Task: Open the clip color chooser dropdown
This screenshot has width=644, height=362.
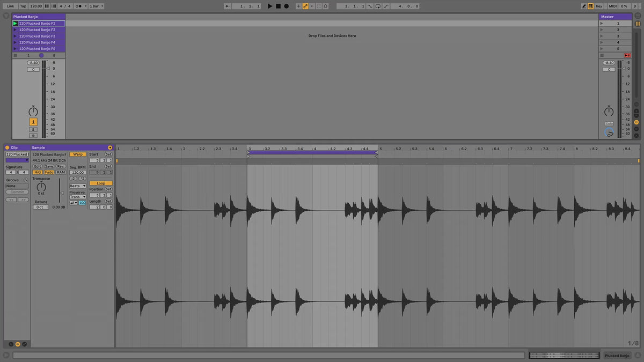Action: coord(17,160)
